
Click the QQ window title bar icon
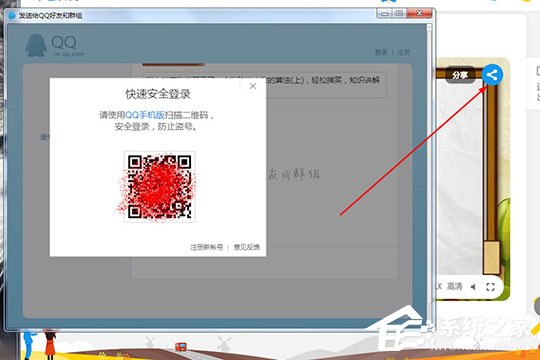point(12,16)
